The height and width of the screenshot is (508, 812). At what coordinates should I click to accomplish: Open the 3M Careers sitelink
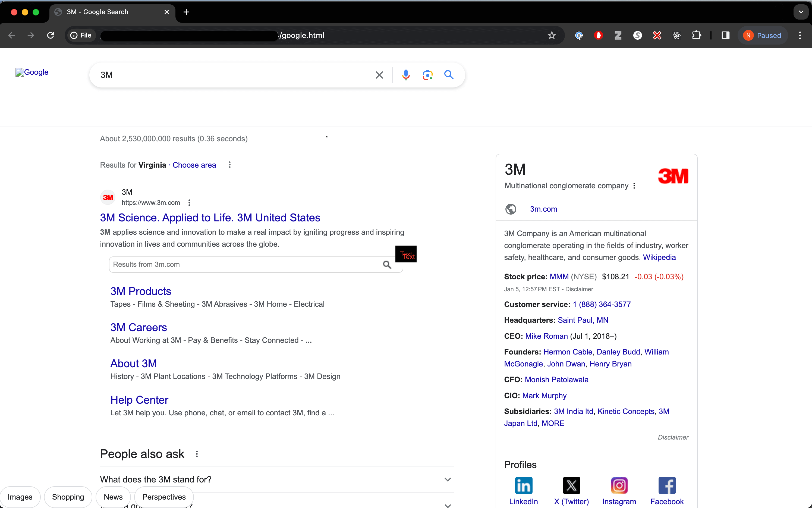click(138, 327)
